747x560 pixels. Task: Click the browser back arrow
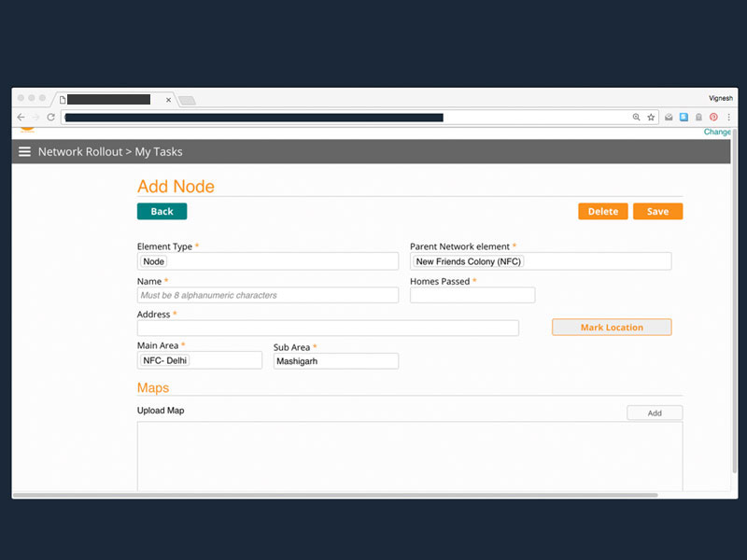[21, 118]
